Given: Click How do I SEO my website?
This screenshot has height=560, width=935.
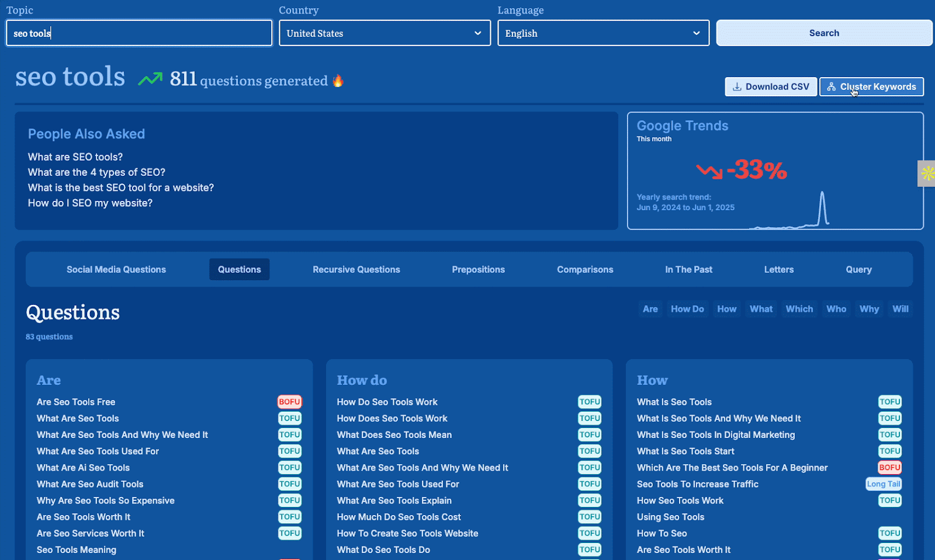Looking at the screenshot, I should tap(90, 203).
